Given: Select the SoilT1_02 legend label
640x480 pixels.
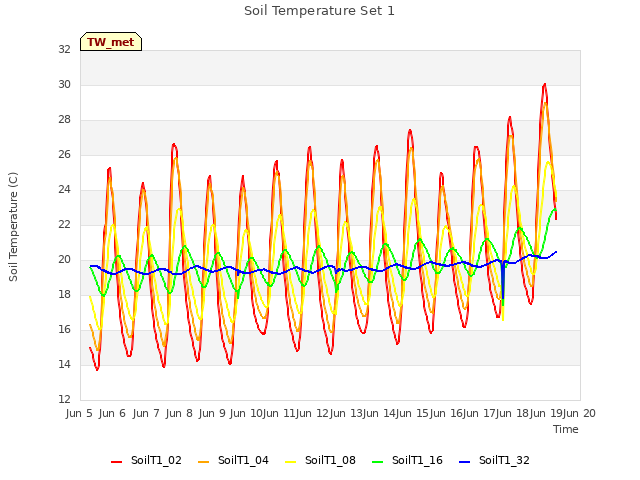Looking at the screenshot, I should coord(156,460).
